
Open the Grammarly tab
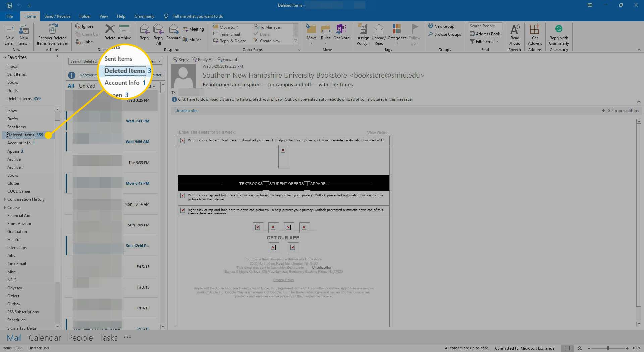pyautogui.click(x=144, y=16)
